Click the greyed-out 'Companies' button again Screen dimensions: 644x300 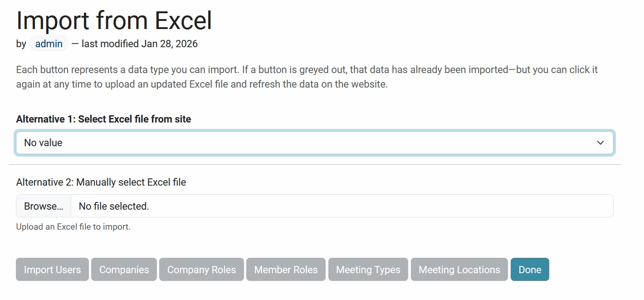(x=124, y=269)
